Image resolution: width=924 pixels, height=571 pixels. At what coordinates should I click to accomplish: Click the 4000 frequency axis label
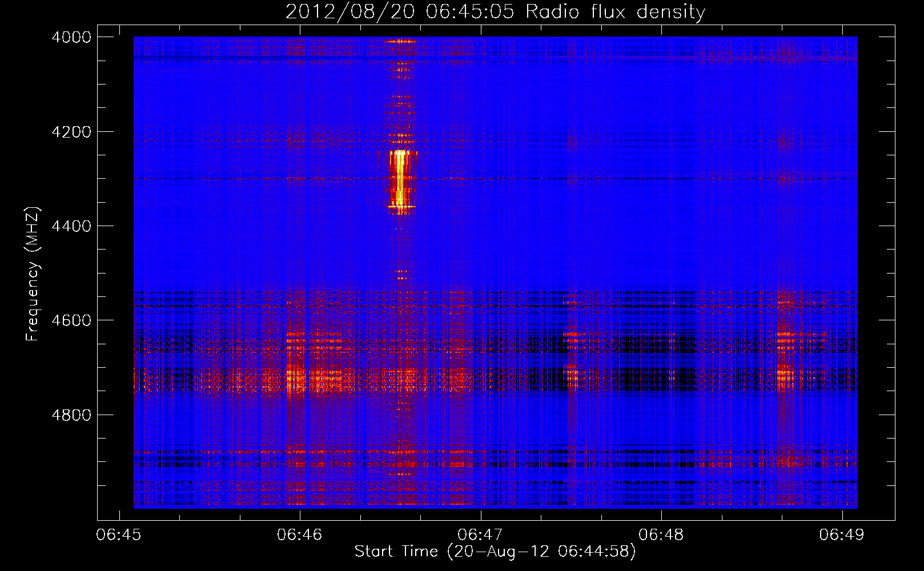pos(71,37)
